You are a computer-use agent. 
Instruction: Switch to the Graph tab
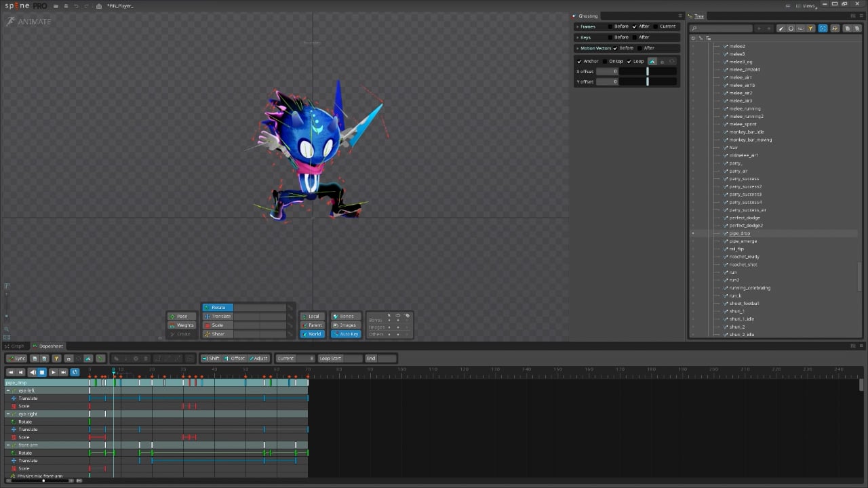click(15, 346)
